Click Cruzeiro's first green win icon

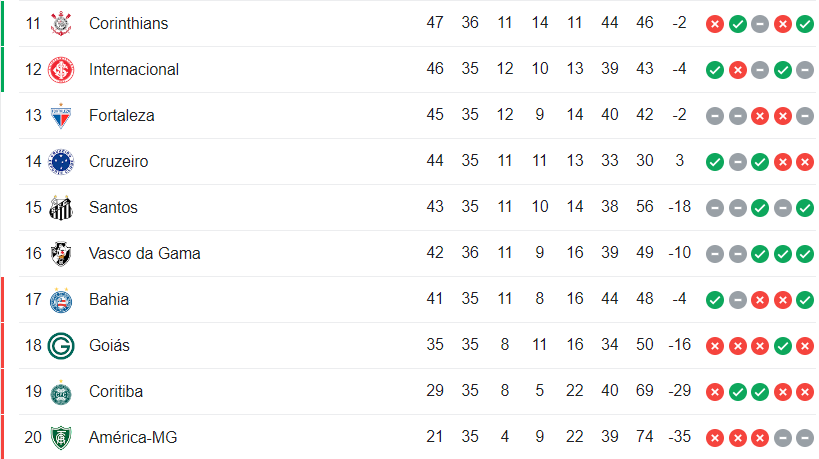click(x=714, y=161)
